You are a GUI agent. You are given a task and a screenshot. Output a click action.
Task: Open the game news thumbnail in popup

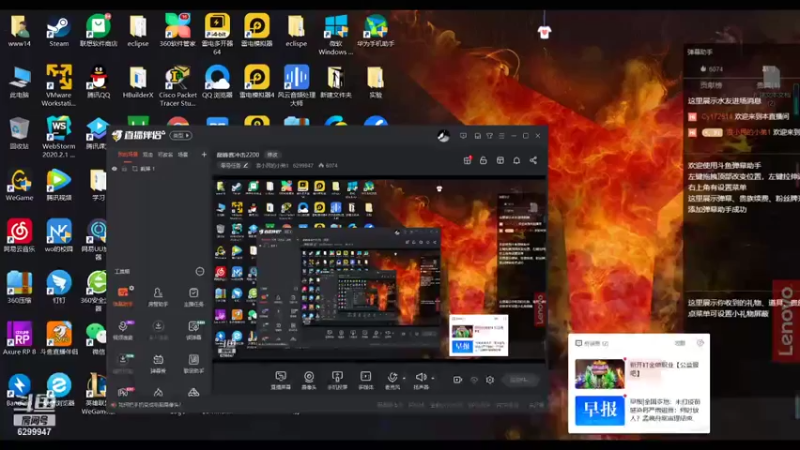point(599,373)
